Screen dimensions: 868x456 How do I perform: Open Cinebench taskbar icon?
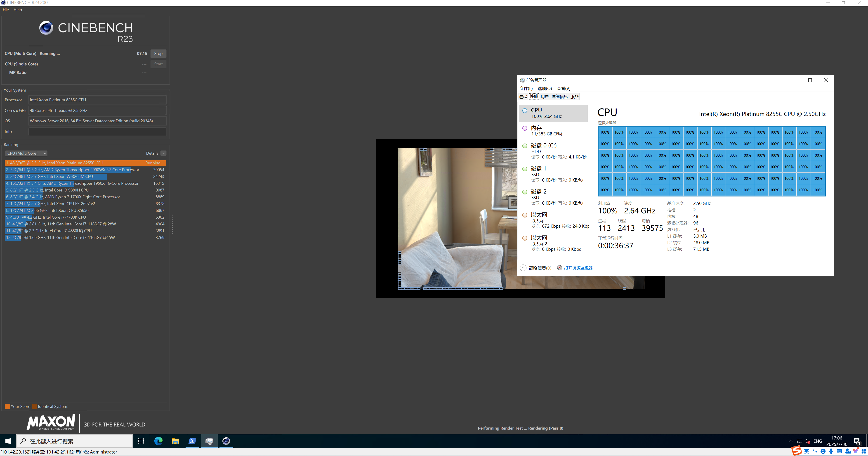coord(226,441)
